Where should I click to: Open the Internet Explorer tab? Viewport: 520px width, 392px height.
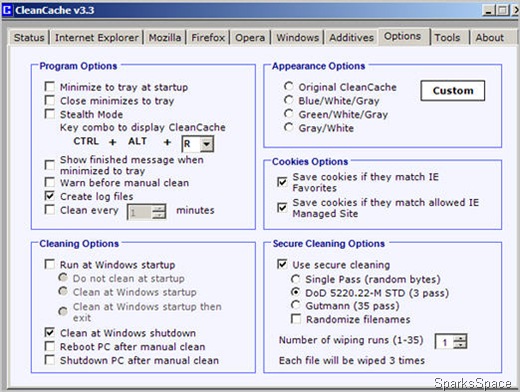pyautogui.click(x=97, y=37)
